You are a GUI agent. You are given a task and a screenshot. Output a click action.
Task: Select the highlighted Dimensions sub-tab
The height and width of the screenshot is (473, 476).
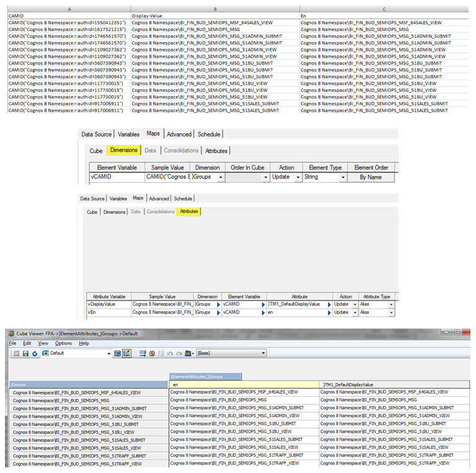point(123,150)
